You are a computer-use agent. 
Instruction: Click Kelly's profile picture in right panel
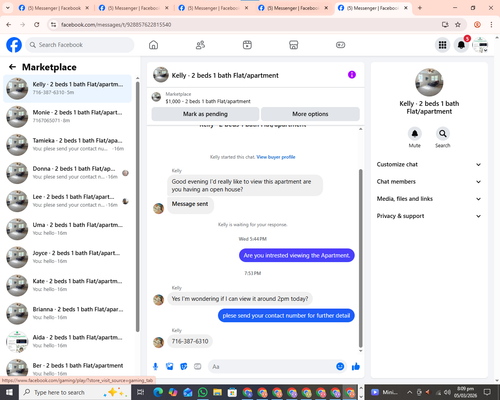coord(429,83)
